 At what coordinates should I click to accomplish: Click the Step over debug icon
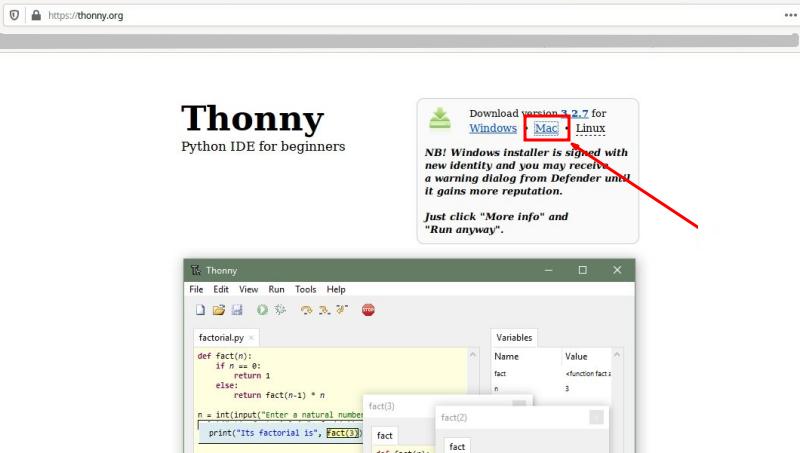[307, 310]
